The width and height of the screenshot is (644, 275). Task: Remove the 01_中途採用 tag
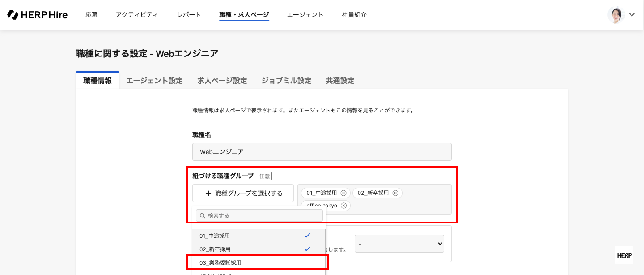click(x=343, y=193)
